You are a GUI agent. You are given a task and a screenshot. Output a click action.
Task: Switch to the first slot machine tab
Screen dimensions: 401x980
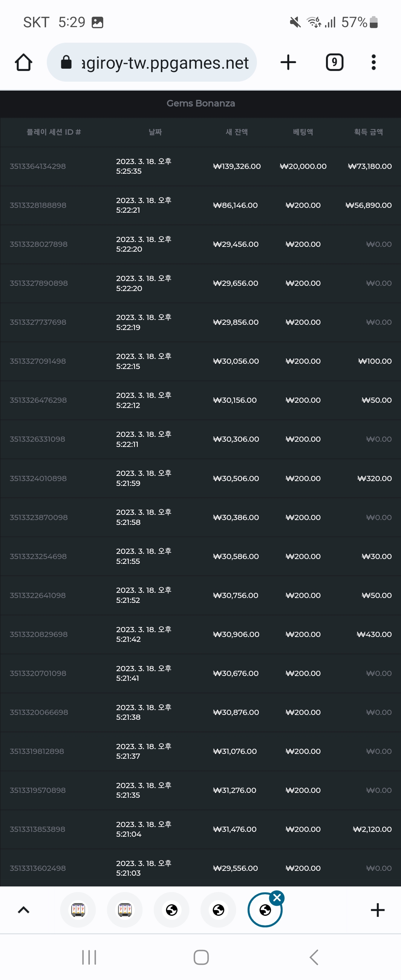78,910
